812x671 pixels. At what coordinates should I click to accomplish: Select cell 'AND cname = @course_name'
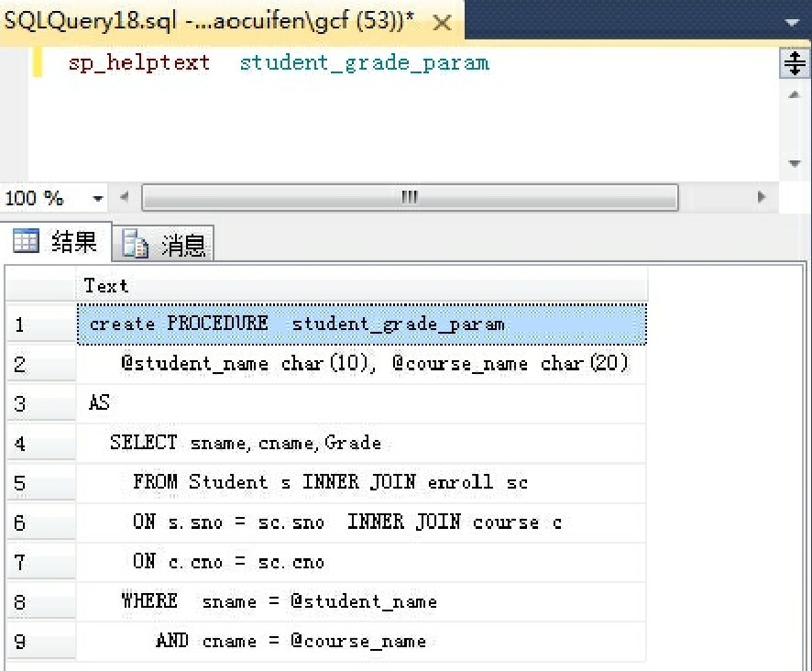(361, 642)
